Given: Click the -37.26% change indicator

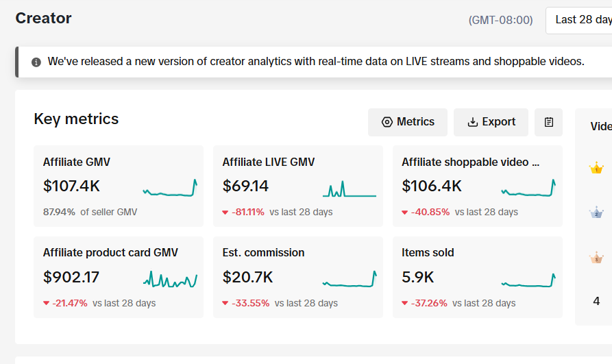Looking at the screenshot, I should pyautogui.click(x=425, y=303).
